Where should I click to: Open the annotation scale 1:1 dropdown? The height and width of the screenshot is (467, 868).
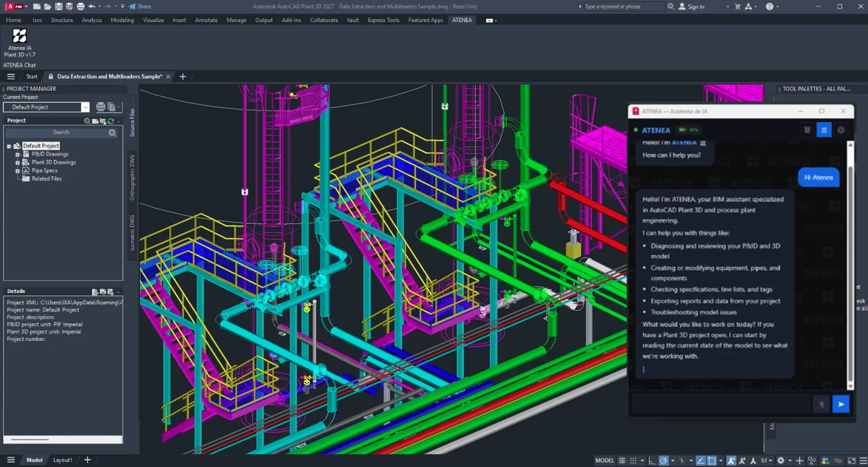766,460
